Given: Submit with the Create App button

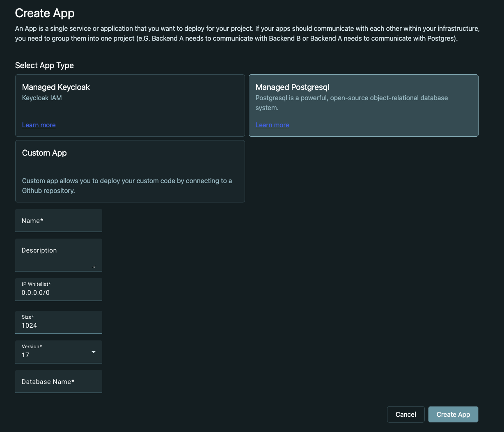Looking at the screenshot, I should coord(453,414).
